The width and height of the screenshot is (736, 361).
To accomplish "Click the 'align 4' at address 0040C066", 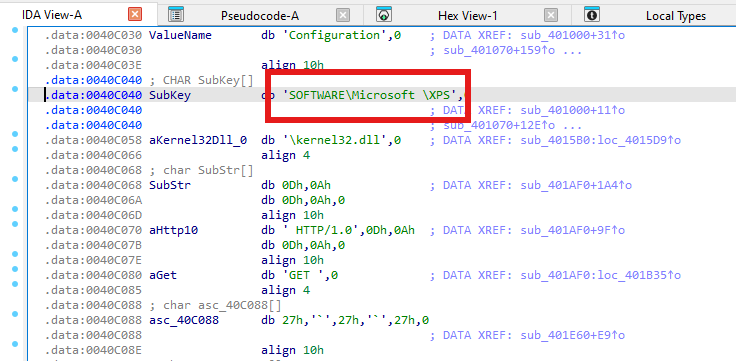I will (285, 155).
